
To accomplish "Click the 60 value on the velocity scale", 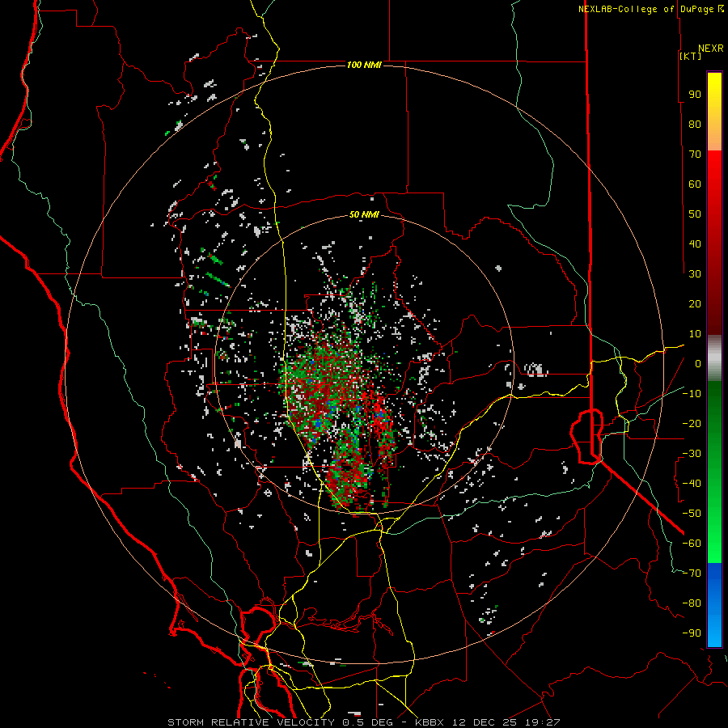I will pos(695,184).
